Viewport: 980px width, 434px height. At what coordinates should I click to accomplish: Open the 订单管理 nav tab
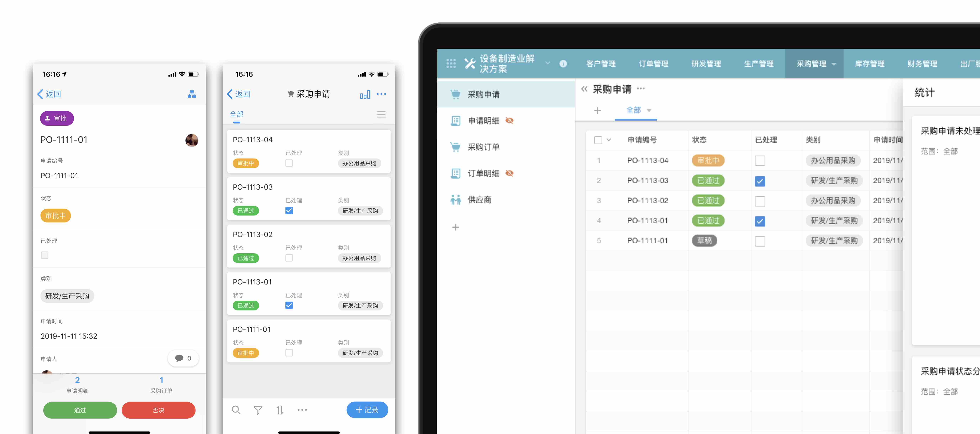(653, 64)
